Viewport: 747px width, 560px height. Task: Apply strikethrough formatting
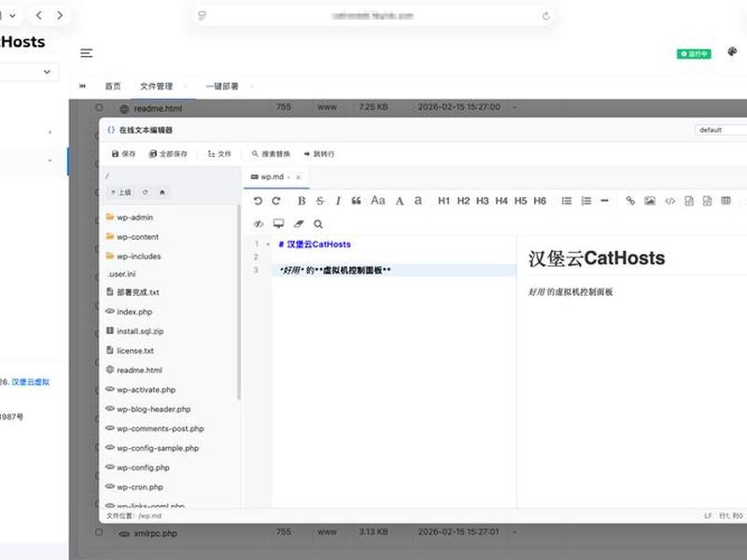(319, 201)
